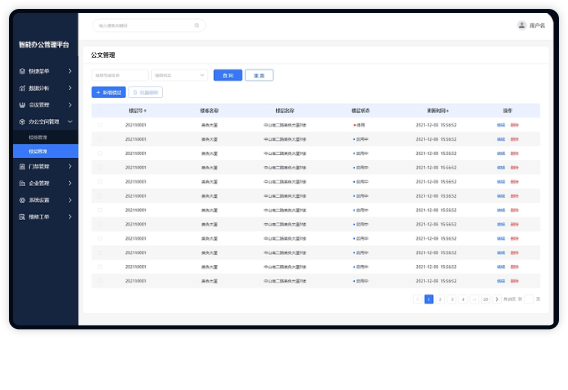This screenshot has height=390, width=568.
Task: Click the 会议管理 sidebar icon
Action: point(22,105)
